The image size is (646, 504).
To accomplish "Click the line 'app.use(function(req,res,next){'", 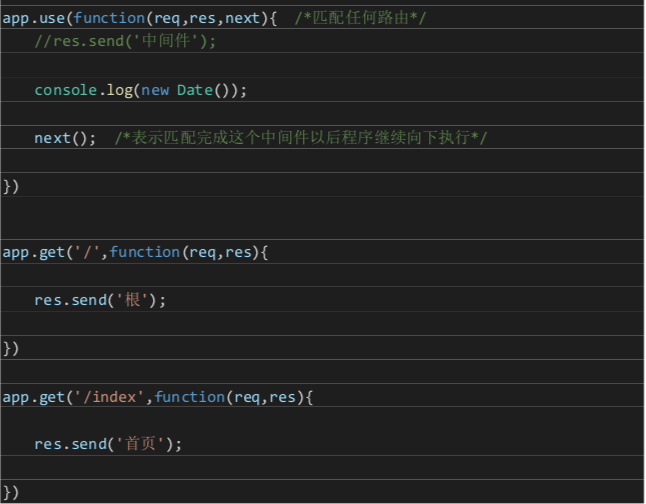I will click(140, 19).
